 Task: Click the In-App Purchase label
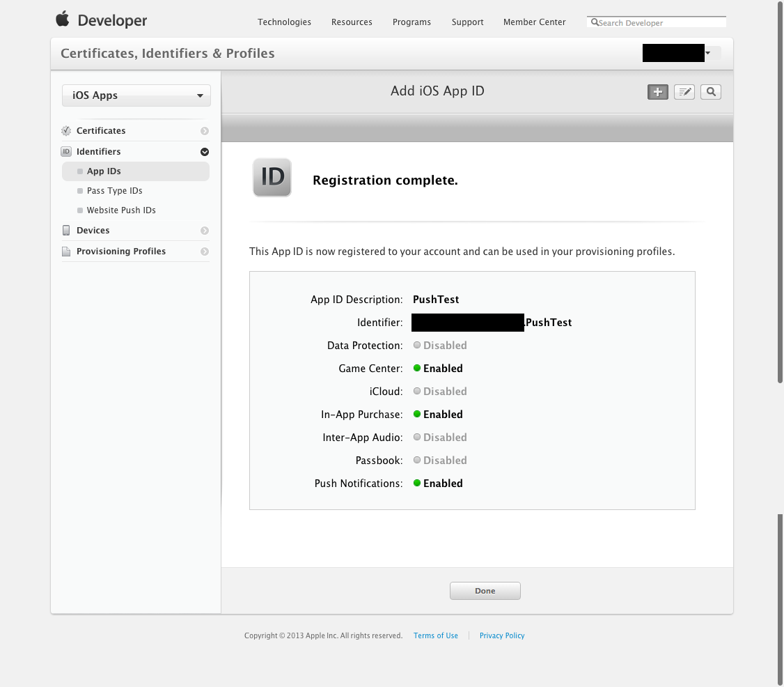[362, 415]
